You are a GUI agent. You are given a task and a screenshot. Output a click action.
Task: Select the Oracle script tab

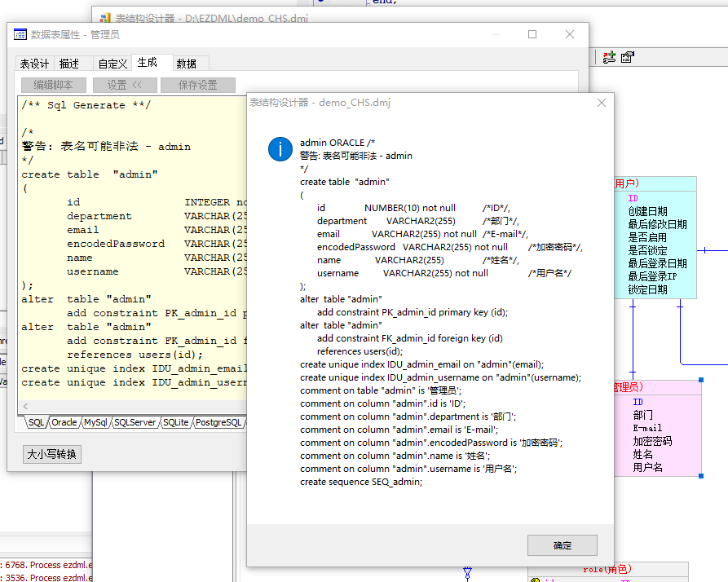64,422
